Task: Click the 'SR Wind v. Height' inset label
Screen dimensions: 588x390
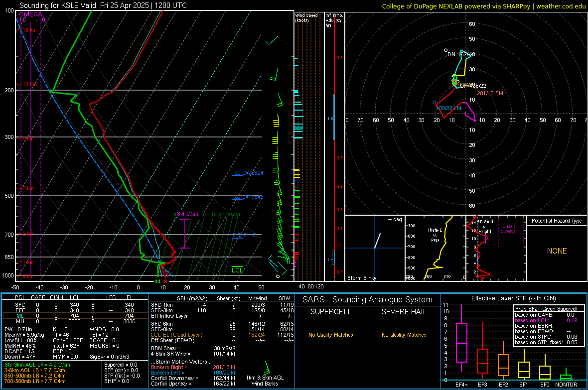Action: (x=485, y=227)
